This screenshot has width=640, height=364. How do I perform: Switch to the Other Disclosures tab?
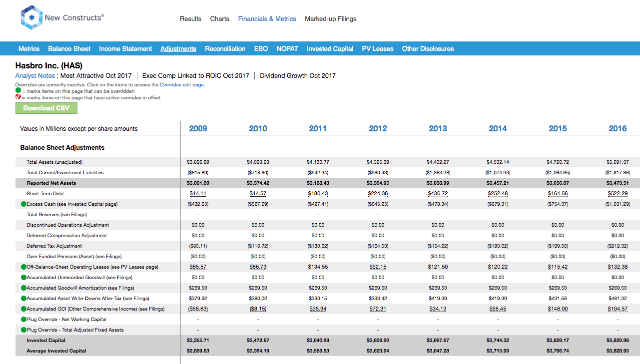[x=428, y=49]
